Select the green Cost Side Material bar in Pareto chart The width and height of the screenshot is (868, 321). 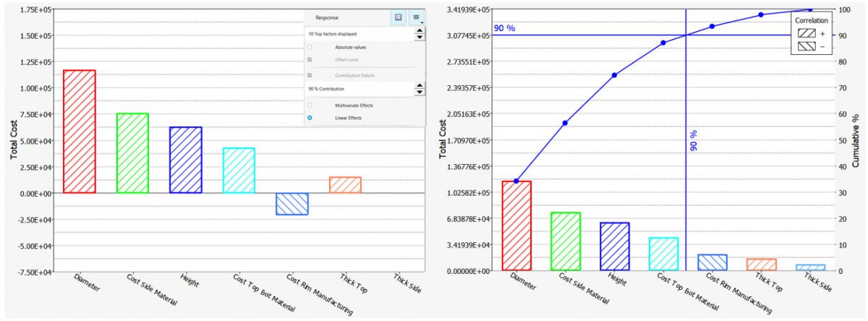click(x=564, y=241)
